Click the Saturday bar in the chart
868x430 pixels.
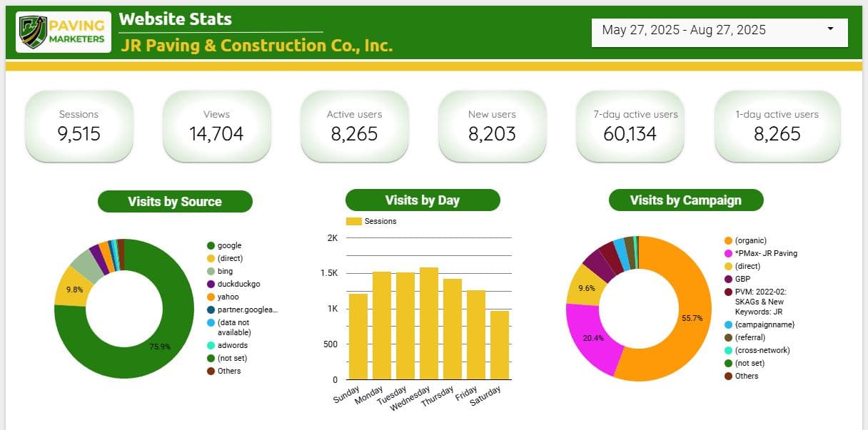(x=500, y=345)
